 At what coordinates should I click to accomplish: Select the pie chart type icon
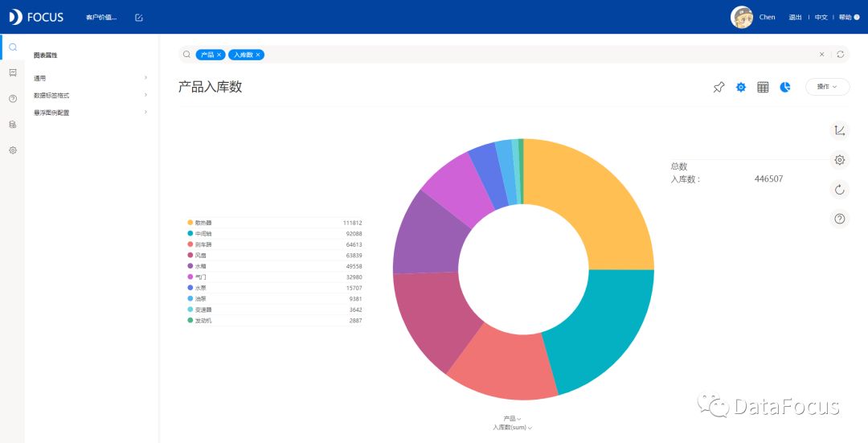785,87
